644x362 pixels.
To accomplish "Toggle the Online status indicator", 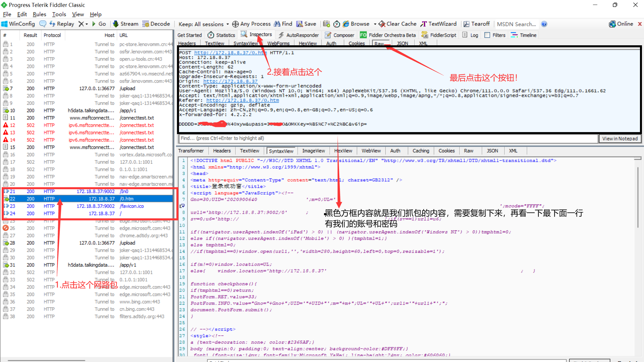I will pos(621,24).
